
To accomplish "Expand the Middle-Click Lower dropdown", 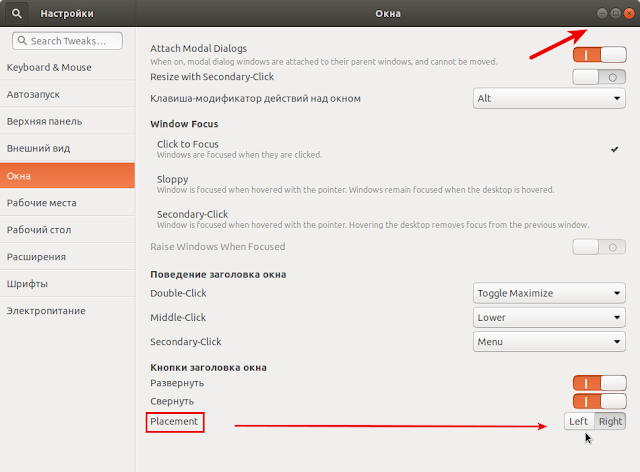I will click(549, 317).
